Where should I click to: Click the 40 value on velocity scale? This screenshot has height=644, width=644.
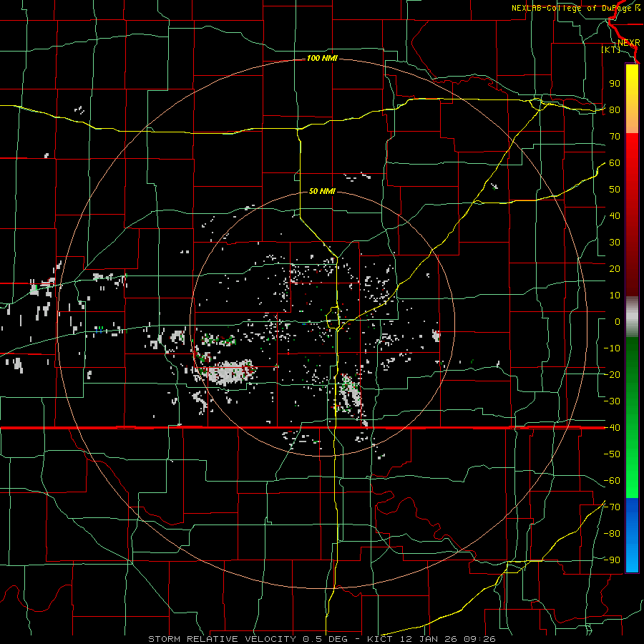615,216
